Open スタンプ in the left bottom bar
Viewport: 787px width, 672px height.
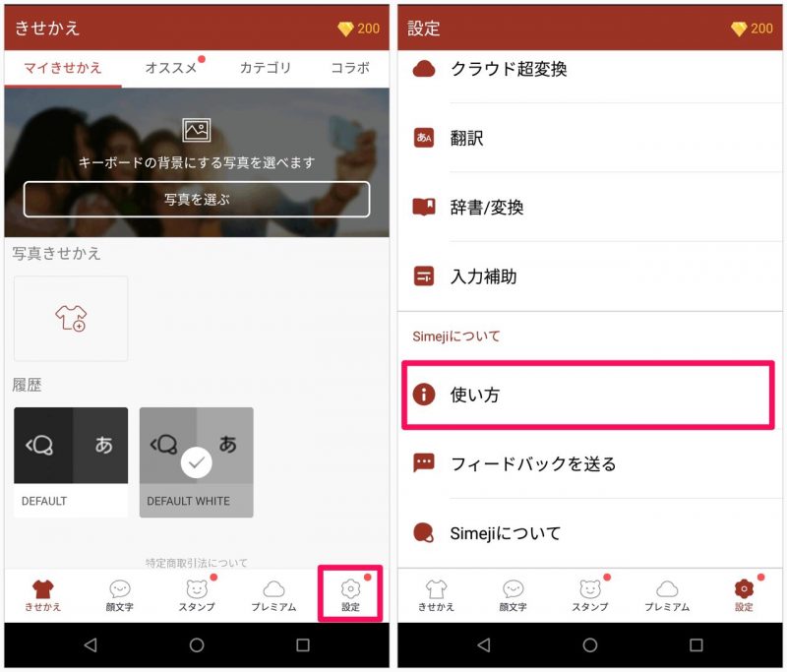(x=197, y=595)
